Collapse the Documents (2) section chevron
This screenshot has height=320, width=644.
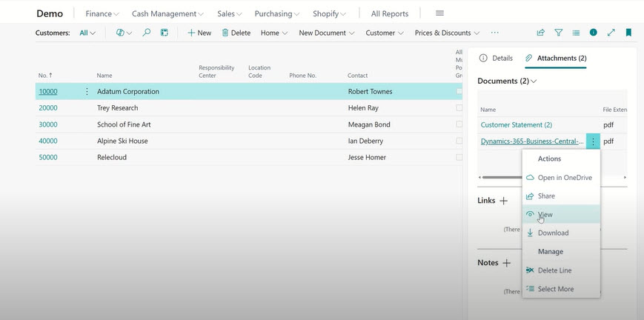(x=534, y=81)
